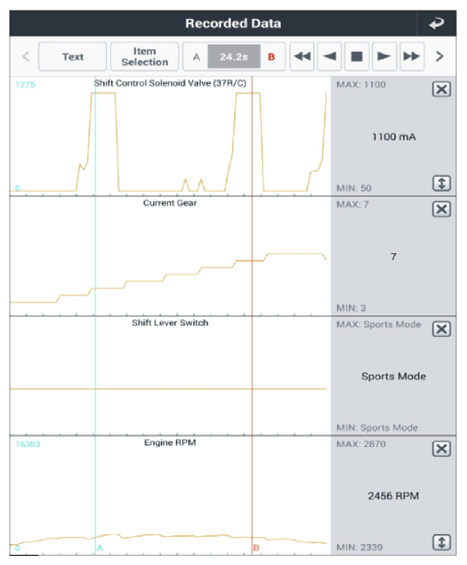Click marker B label on Engine RPM graph
This screenshot has width=467, height=565.
pyautogui.click(x=256, y=548)
